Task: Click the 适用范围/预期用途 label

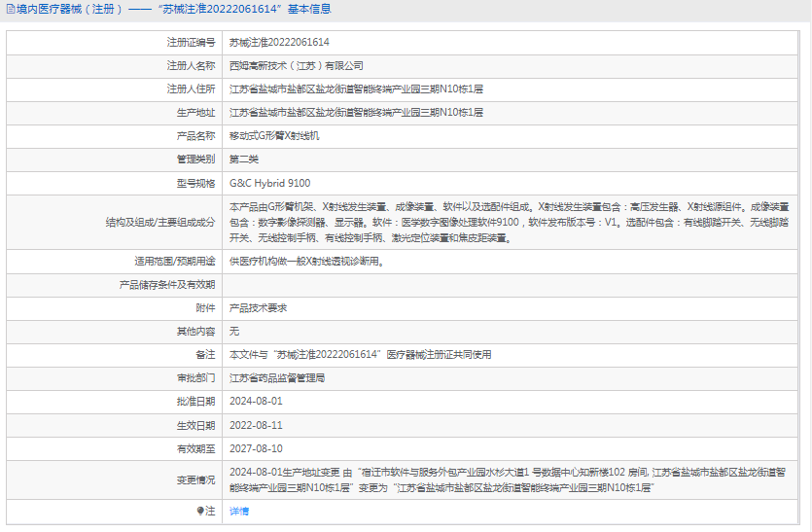Action: tap(175, 262)
